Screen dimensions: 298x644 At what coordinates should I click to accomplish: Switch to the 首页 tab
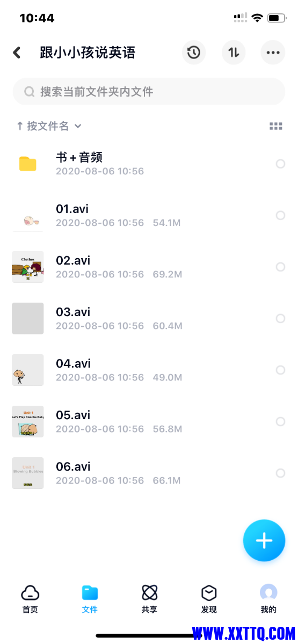(30, 599)
